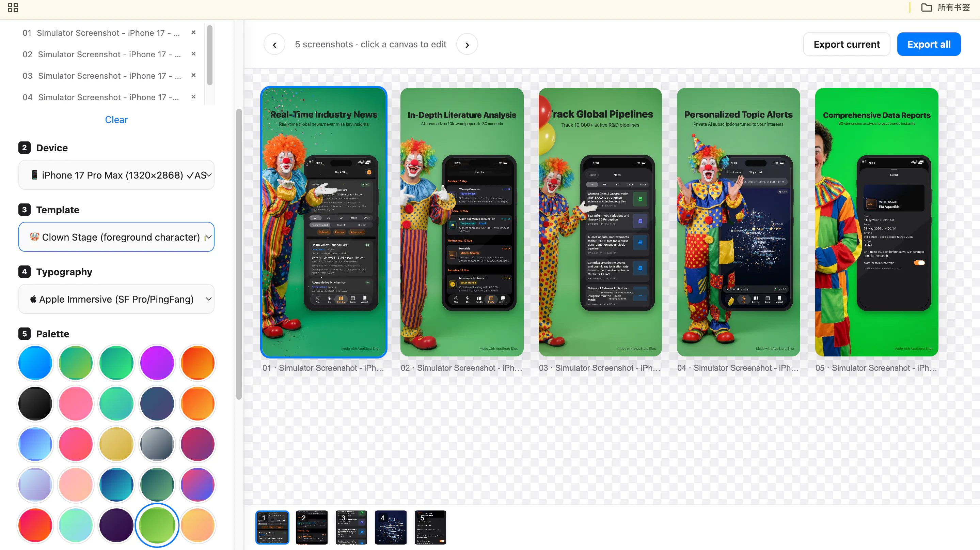Pick the dark purple palette swatch
Screen dimensions: 980x550
(116, 525)
